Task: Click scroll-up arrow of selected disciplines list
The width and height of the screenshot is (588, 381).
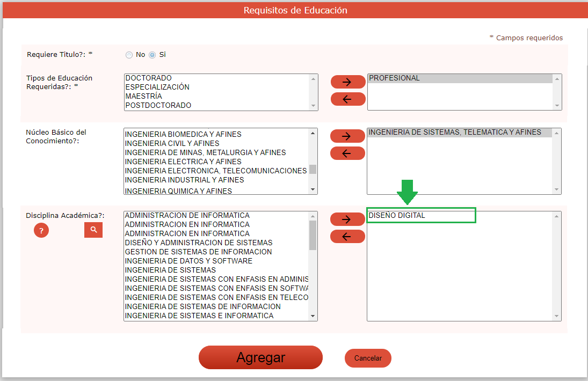Action: [556, 216]
